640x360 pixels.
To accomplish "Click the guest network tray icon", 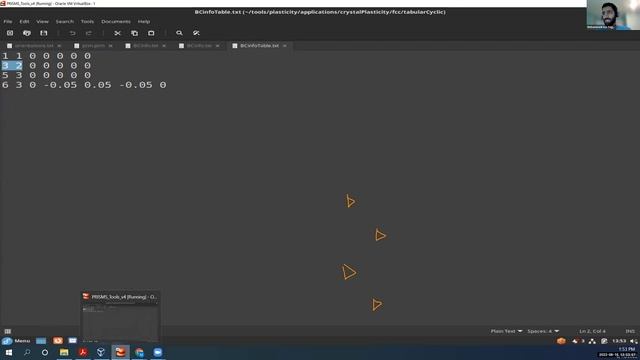I will coord(592,341).
